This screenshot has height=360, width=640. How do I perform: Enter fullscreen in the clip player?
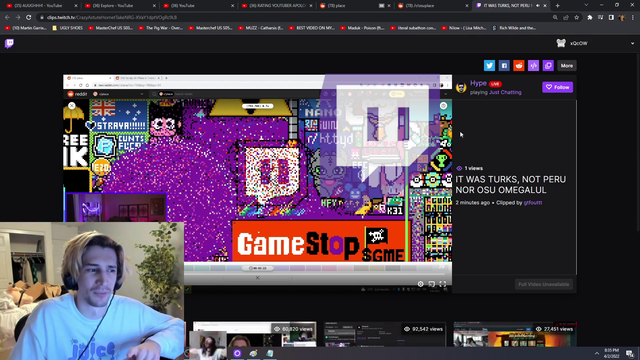click(x=442, y=284)
